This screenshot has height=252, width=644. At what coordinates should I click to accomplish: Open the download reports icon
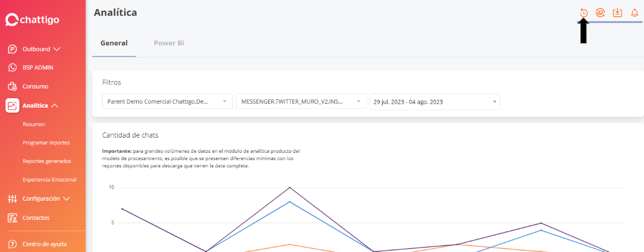[618, 12]
